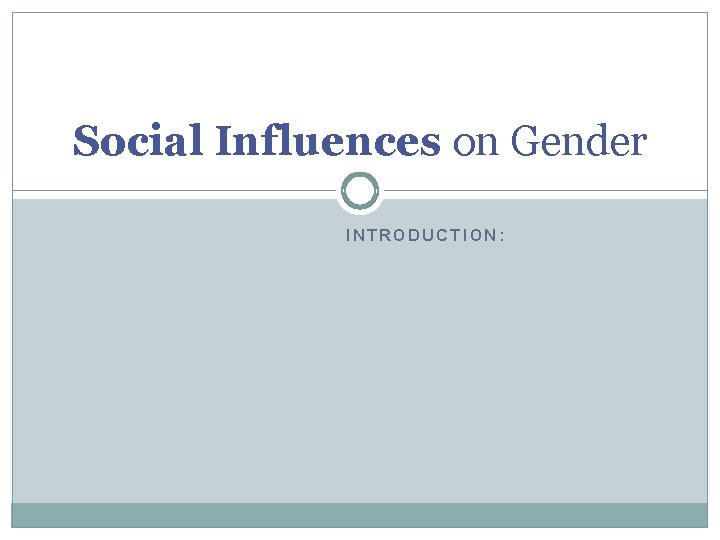Viewport: 720px width, 540px height.
Task: Click the capital "I" in "Influences"
Action: (221, 141)
